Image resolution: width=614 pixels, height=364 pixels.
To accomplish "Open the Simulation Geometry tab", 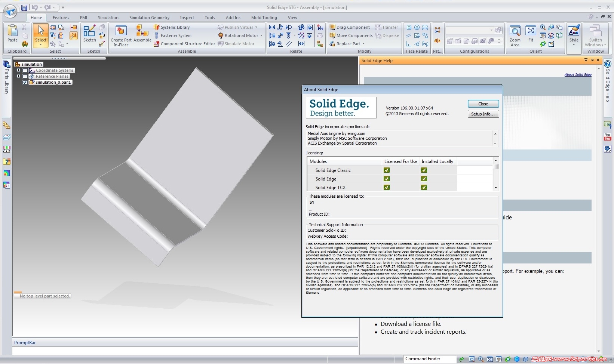I will tap(149, 18).
